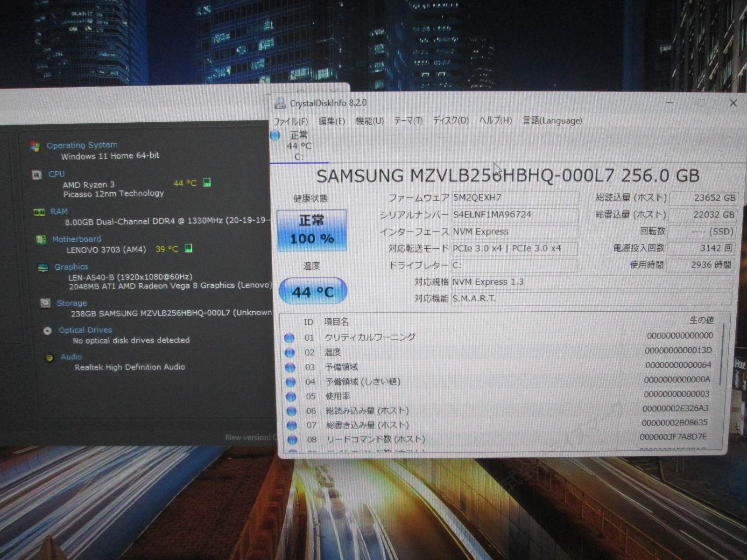This screenshot has height=560, width=747.
Task: Open the Audio section link in Speccy
Action: [71, 357]
